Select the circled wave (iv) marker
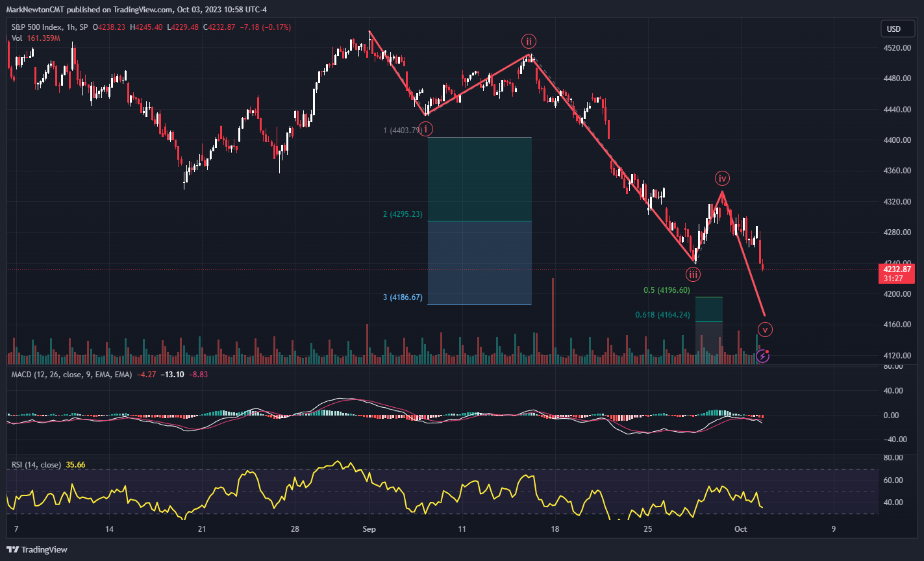The height and width of the screenshot is (561, 924). click(x=722, y=178)
